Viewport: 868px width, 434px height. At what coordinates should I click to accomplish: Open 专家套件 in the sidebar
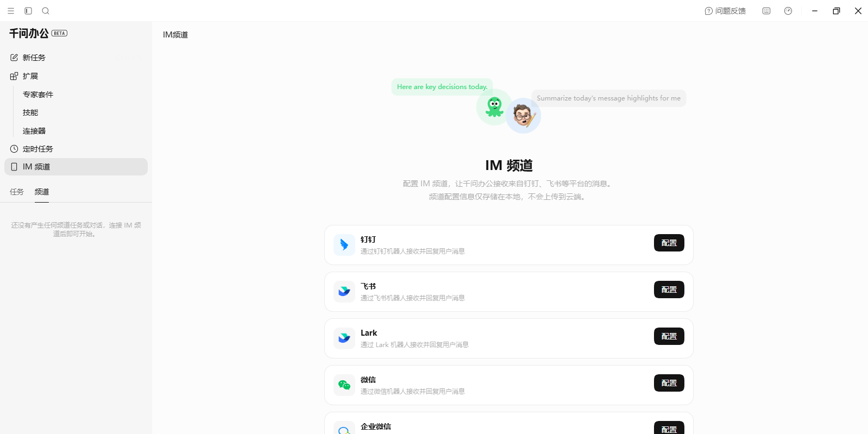point(38,95)
